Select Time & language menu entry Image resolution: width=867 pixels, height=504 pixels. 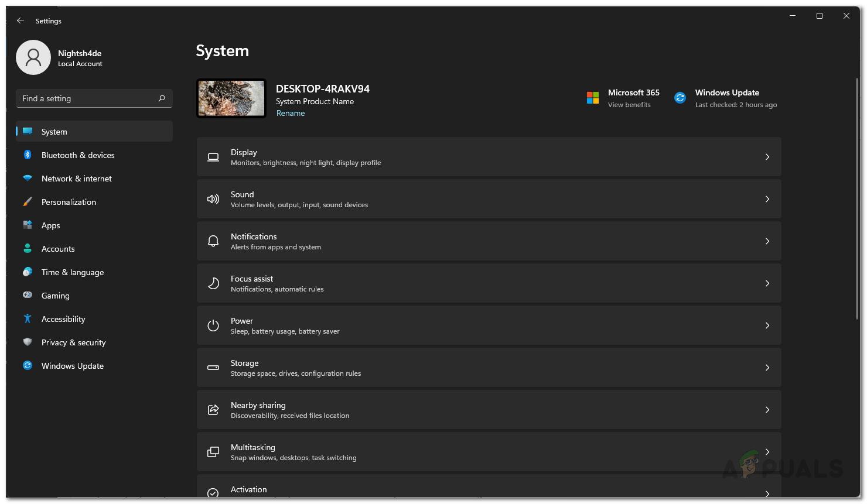tap(71, 272)
